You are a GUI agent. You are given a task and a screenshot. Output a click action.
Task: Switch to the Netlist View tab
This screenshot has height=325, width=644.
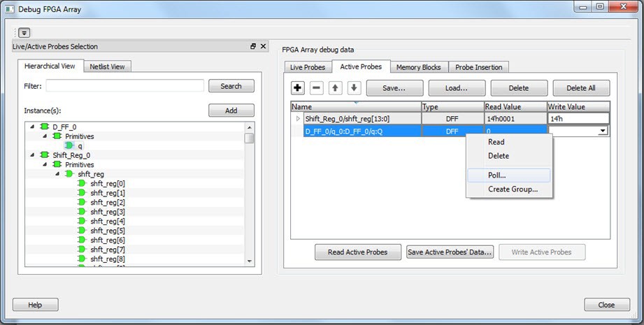coord(108,67)
